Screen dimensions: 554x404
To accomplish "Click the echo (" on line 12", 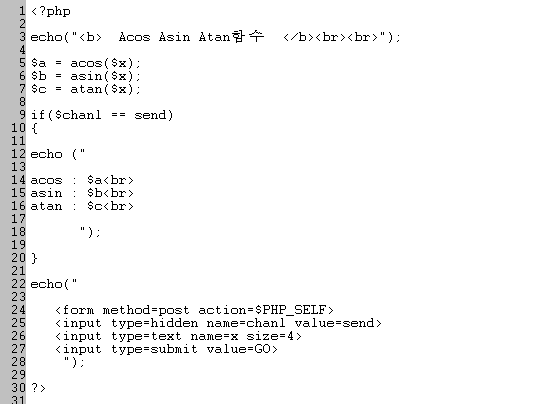I will coord(58,154).
